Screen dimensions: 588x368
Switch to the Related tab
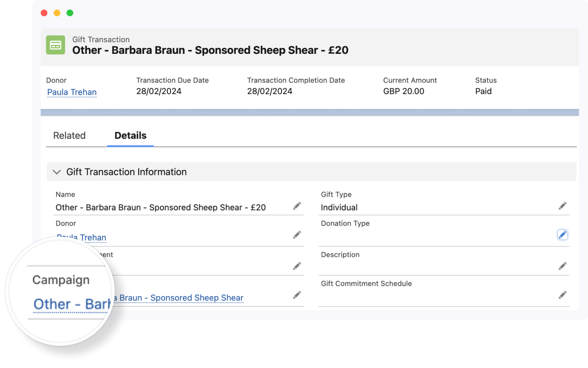[x=69, y=135]
